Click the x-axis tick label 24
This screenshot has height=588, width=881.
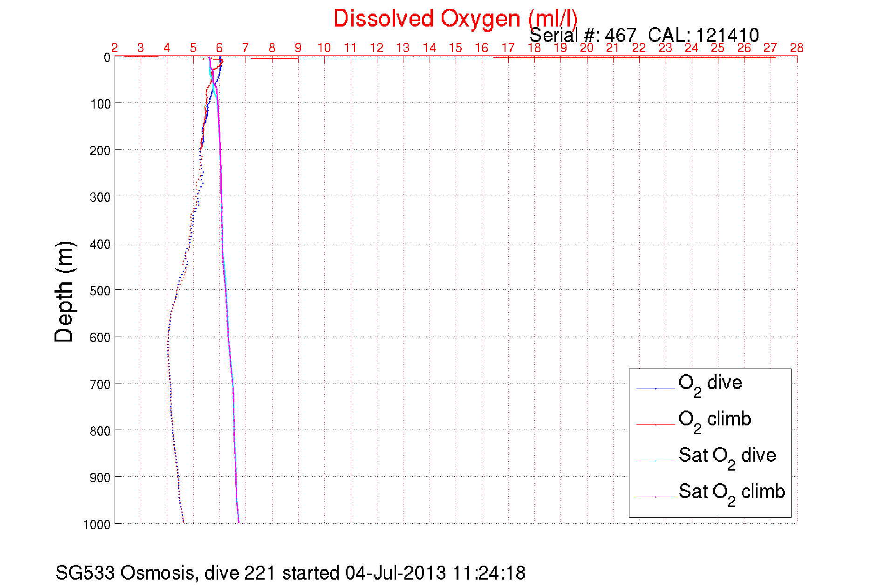tap(692, 48)
